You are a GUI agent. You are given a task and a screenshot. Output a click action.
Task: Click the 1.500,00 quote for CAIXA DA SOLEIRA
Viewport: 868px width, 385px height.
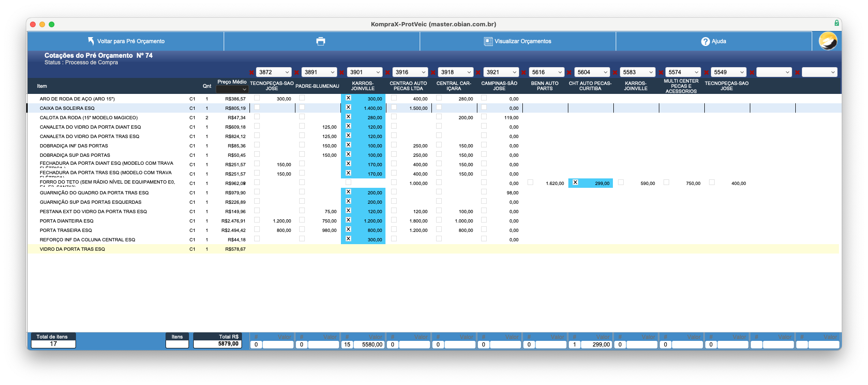pyautogui.click(x=418, y=108)
